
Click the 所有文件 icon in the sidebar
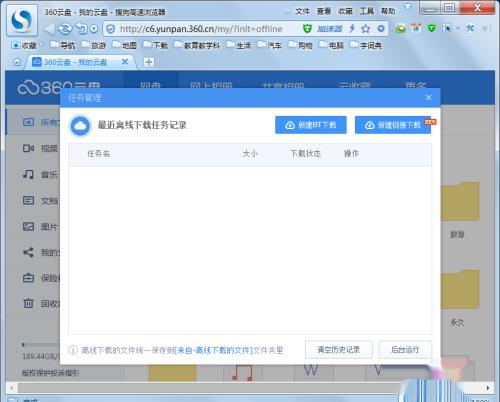pos(28,122)
